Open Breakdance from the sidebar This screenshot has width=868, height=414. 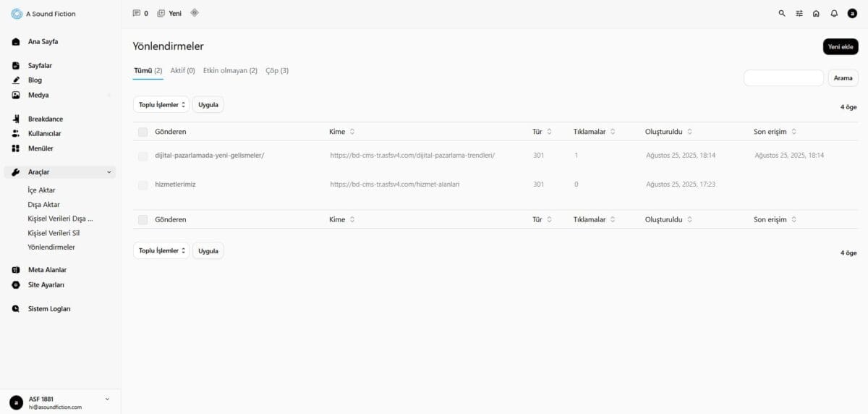pyautogui.click(x=46, y=119)
